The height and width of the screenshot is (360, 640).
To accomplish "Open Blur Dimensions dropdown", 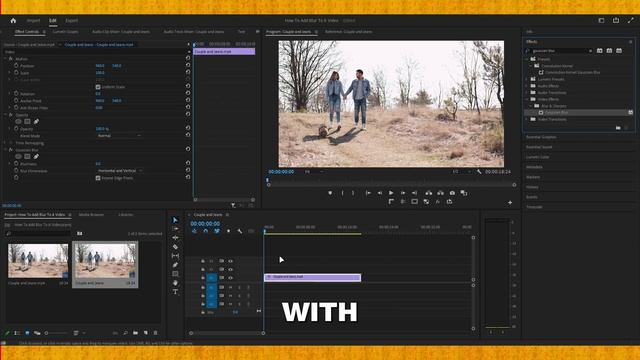I will [x=120, y=171].
